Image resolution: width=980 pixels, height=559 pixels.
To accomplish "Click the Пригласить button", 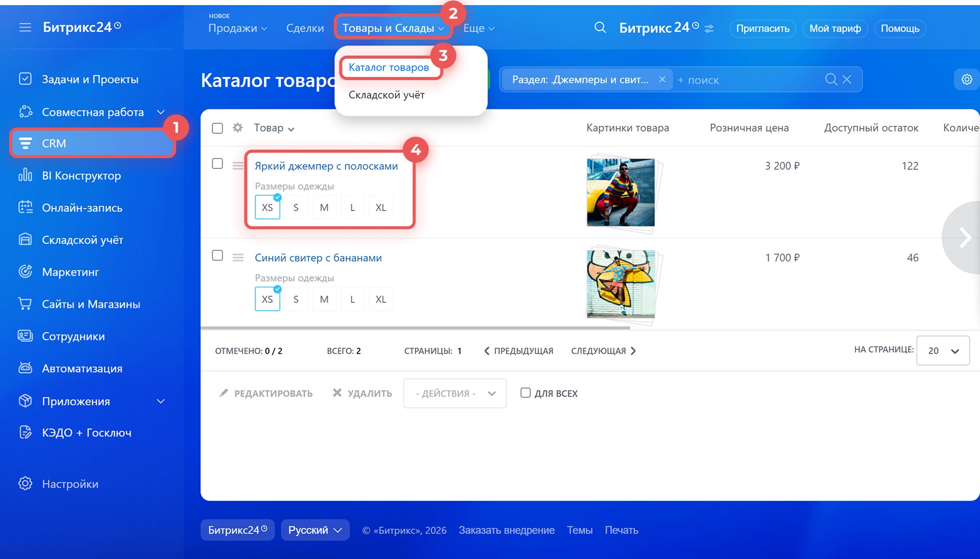I will click(763, 29).
